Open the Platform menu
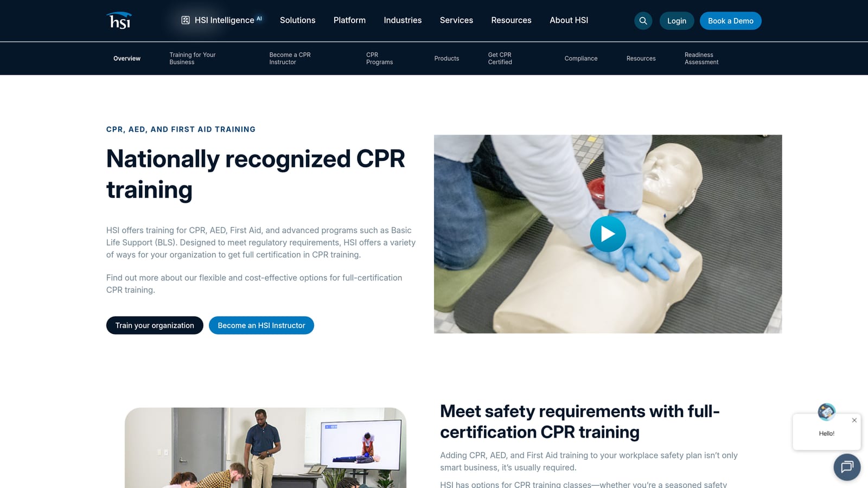 coord(349,20)
